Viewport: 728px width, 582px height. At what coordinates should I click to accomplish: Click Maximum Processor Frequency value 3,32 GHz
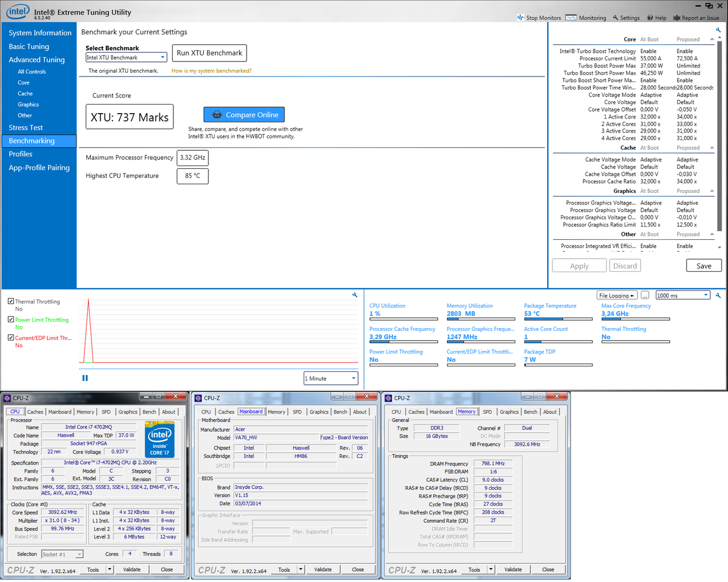[x=193, y=157]
